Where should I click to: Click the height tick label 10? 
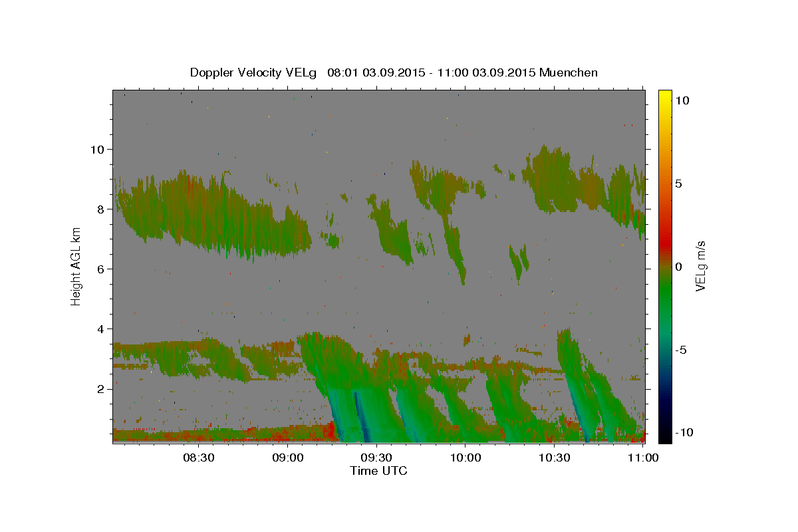97,149
